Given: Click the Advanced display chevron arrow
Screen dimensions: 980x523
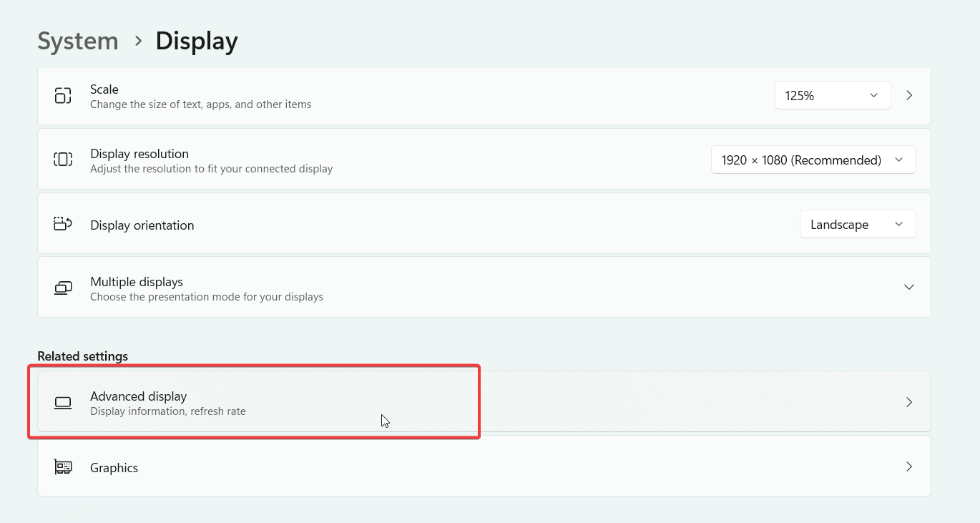Looking at the screenshot, I should (909, 402).
